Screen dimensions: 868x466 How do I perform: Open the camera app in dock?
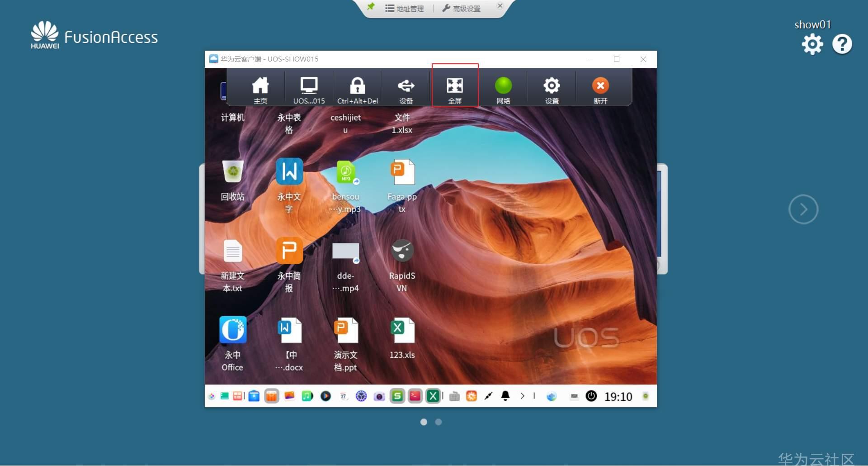(379, 396)
